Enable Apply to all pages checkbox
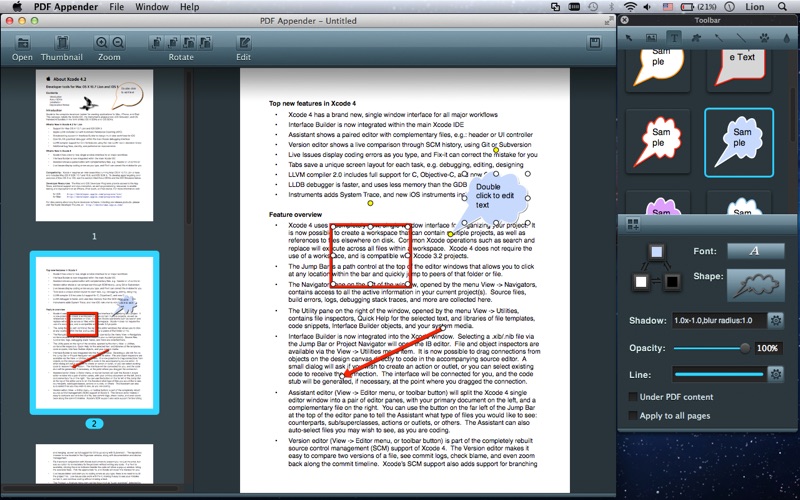The image size is (800, 500). click(x=633, y=416)
